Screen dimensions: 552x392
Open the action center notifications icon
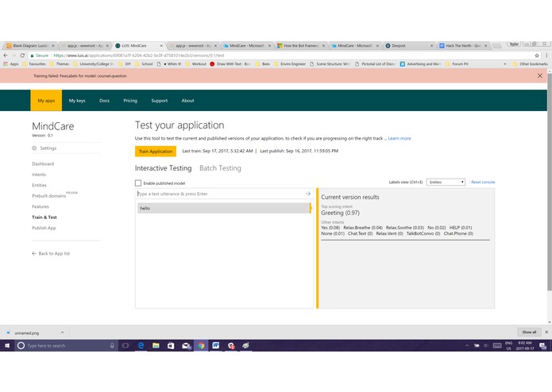(542, 346)
